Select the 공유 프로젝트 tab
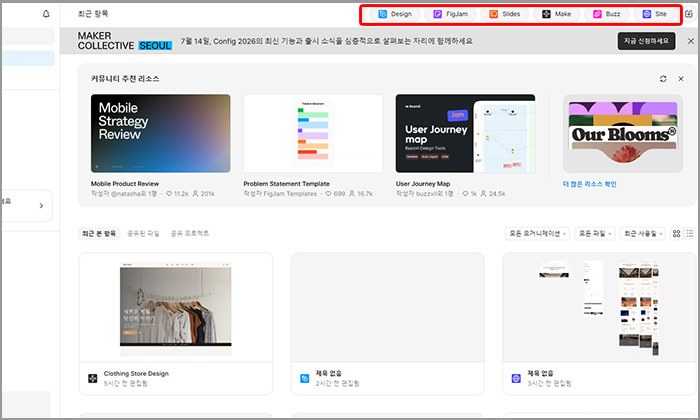Screen dimensions: 700x420 tap(190, 233)
